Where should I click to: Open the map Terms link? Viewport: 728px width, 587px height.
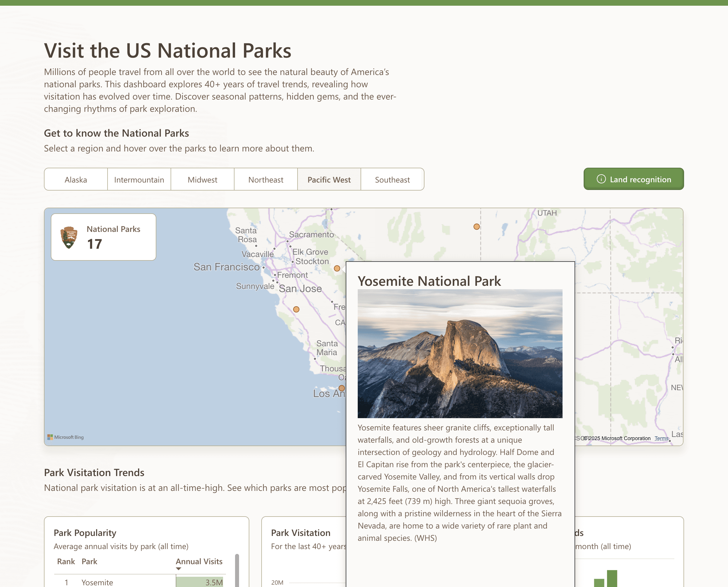pyautogui.click(x=661, y=439)
